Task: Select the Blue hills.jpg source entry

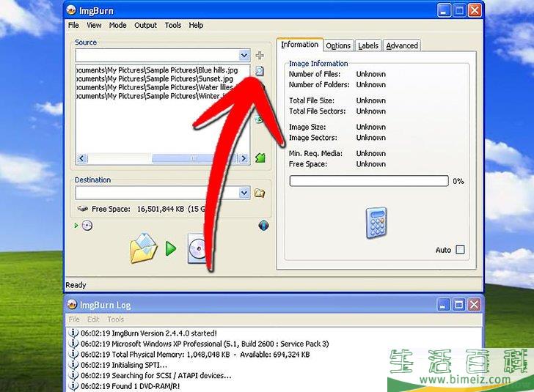Action: (x=157, y=70)
